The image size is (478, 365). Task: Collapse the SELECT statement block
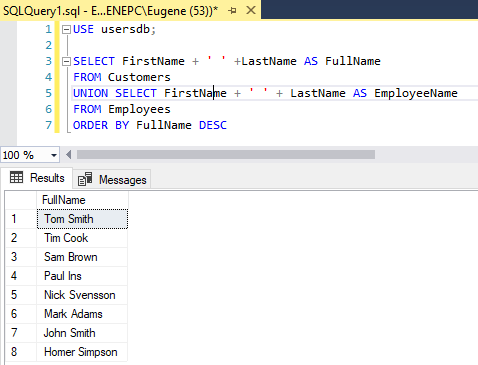pyautogui.click(x=66, y=62)
